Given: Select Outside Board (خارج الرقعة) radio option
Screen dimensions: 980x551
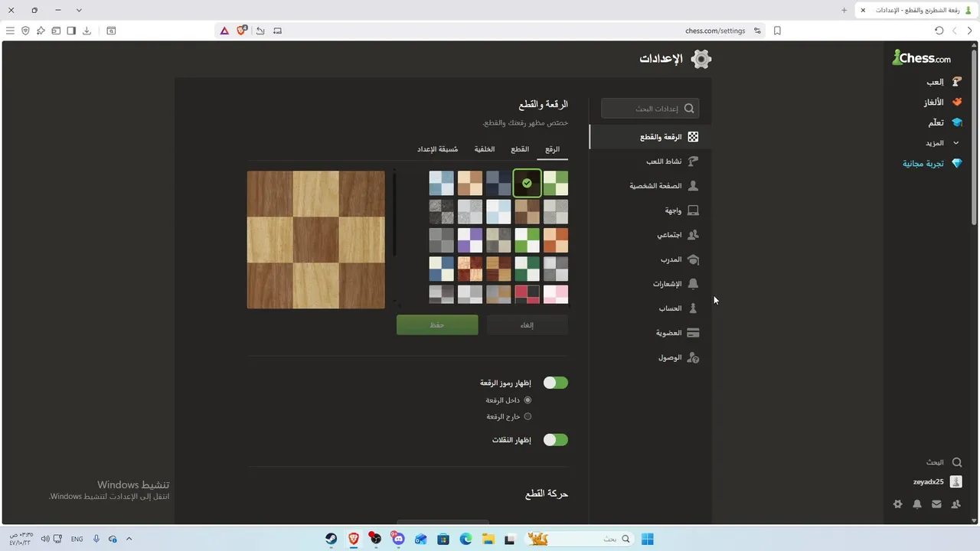Looking at the screenshot, I should [528, 416].
